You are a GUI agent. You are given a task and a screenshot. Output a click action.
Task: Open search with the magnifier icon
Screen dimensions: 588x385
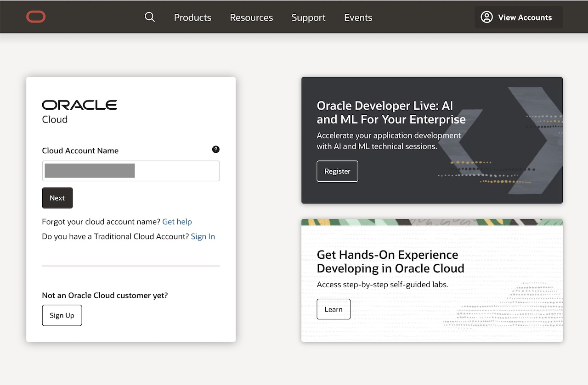(150, 17)
